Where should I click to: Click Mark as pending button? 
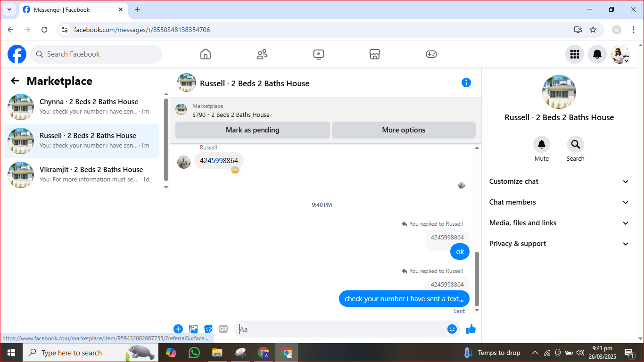253,130
